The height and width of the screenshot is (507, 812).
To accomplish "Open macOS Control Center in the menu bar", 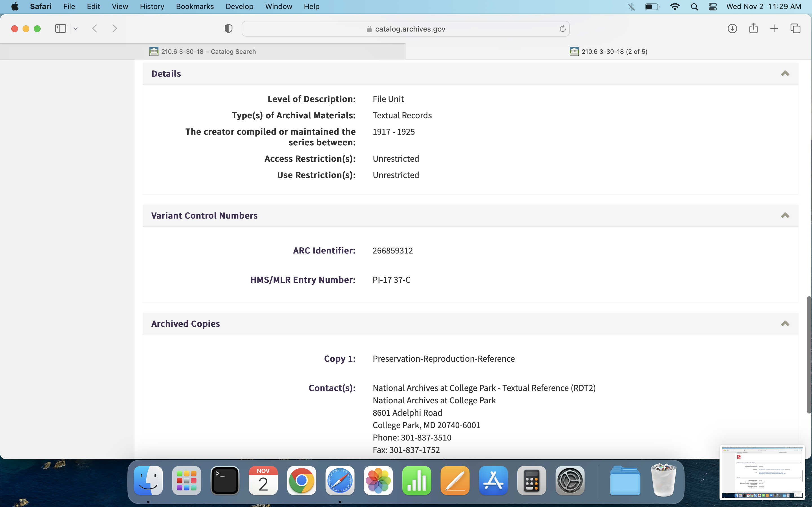I will [x=713, y=7].
